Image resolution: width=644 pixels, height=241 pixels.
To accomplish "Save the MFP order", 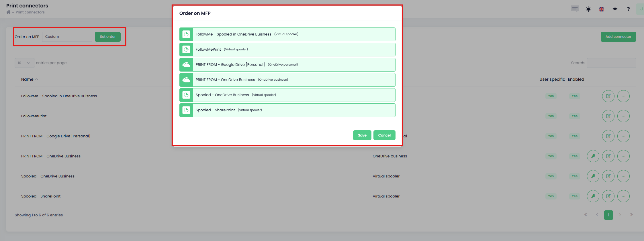I will coord(362,135).
